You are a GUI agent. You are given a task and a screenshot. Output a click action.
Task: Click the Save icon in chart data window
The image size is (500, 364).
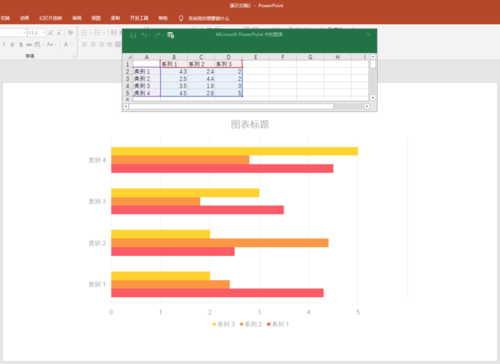[133, 35]
